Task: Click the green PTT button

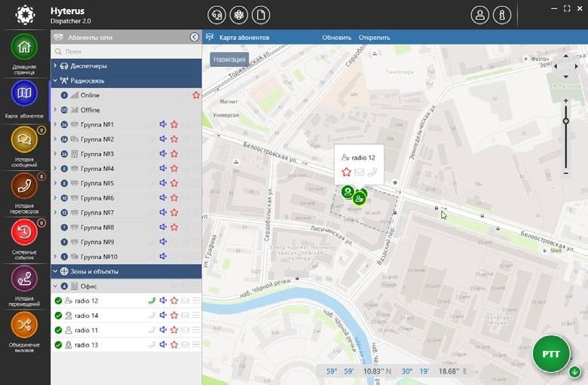Action: pyautogui.click(x=551, y=354)
